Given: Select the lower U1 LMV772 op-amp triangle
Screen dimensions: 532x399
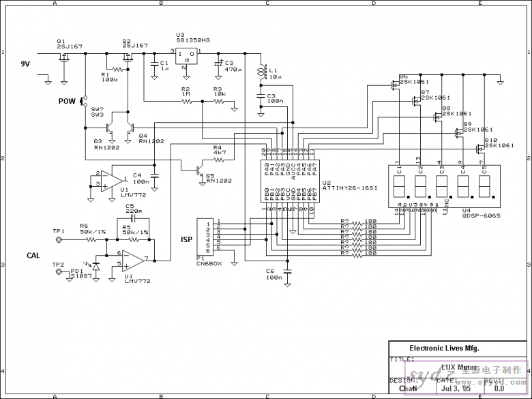Looking at the screenshot, I should tap(133, 261).
